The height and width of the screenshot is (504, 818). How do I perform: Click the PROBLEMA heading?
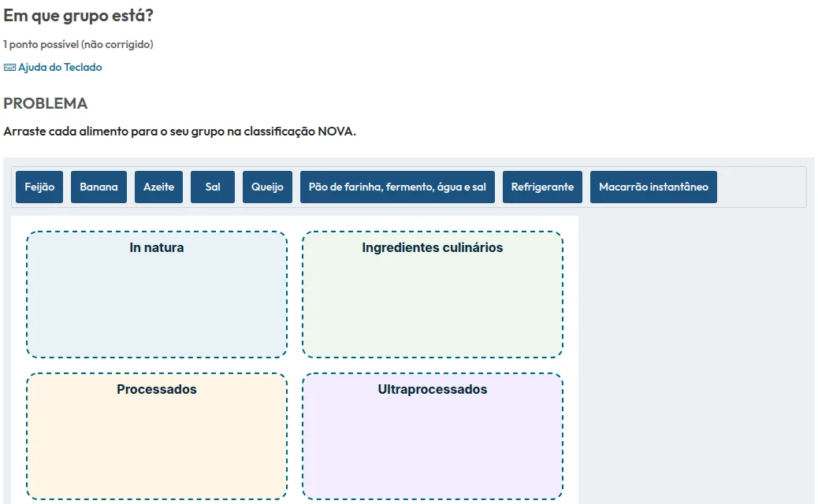point(46,103)
